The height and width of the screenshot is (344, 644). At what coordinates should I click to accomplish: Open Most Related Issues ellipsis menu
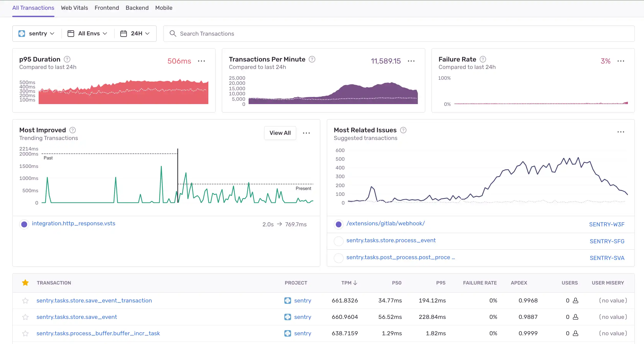(621, 132)
